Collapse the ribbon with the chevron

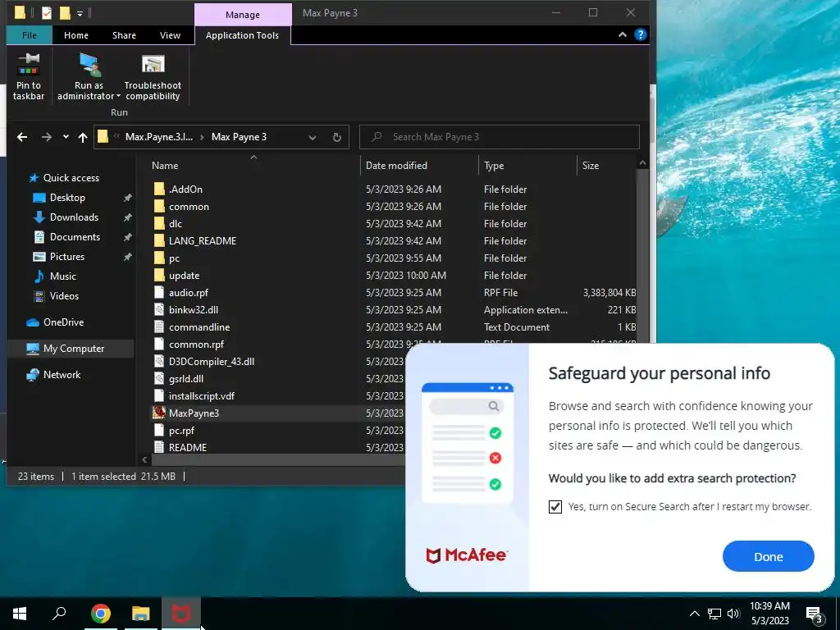coord(622,34)
